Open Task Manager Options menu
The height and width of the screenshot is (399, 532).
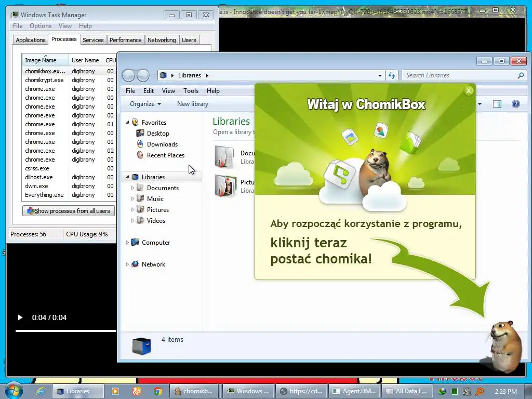[x=41, y=26]
